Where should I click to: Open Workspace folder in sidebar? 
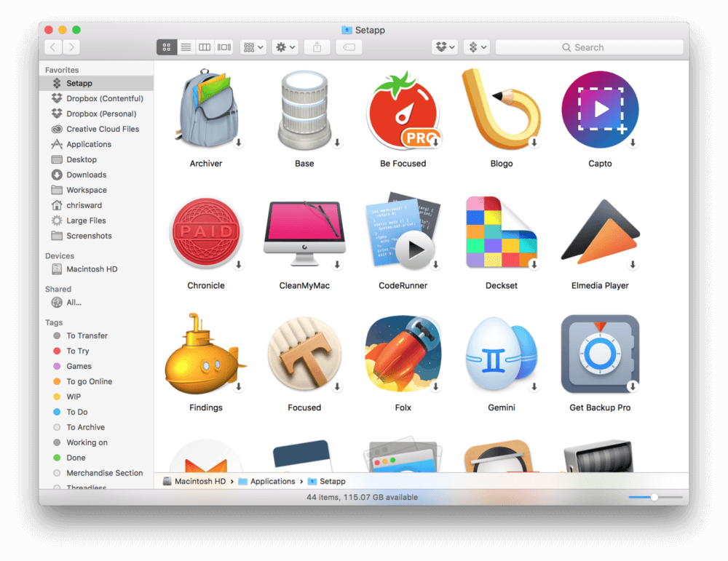coord(96,191)
